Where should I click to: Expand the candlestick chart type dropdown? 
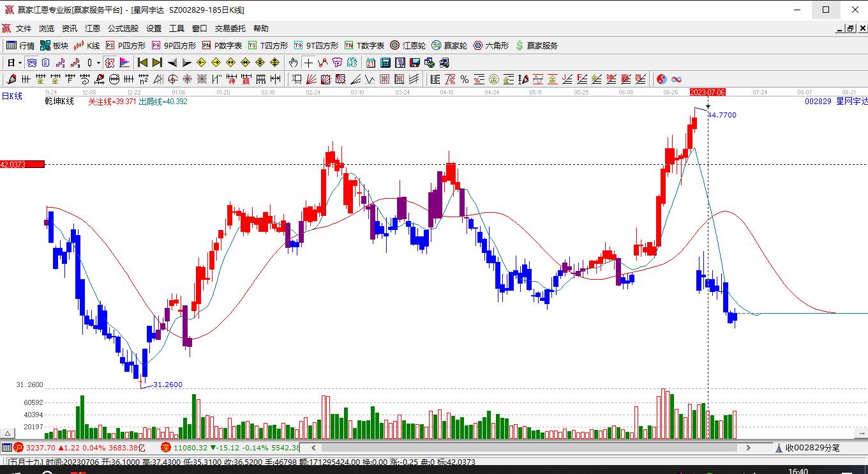[98, 63]
